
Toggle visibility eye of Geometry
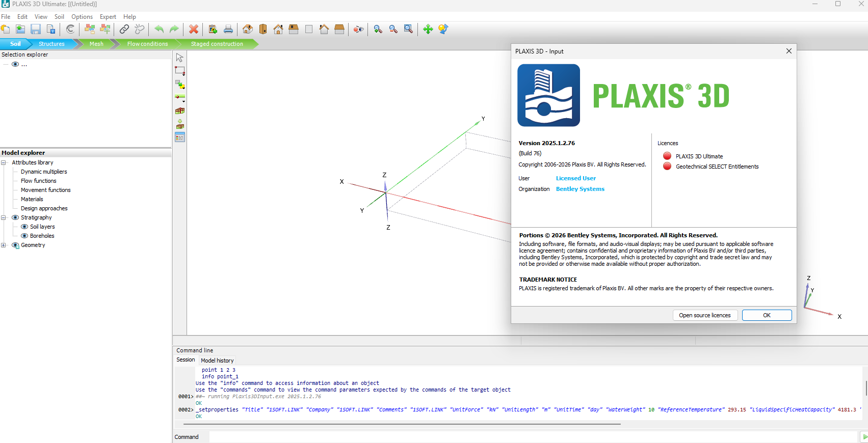[15, 245]
